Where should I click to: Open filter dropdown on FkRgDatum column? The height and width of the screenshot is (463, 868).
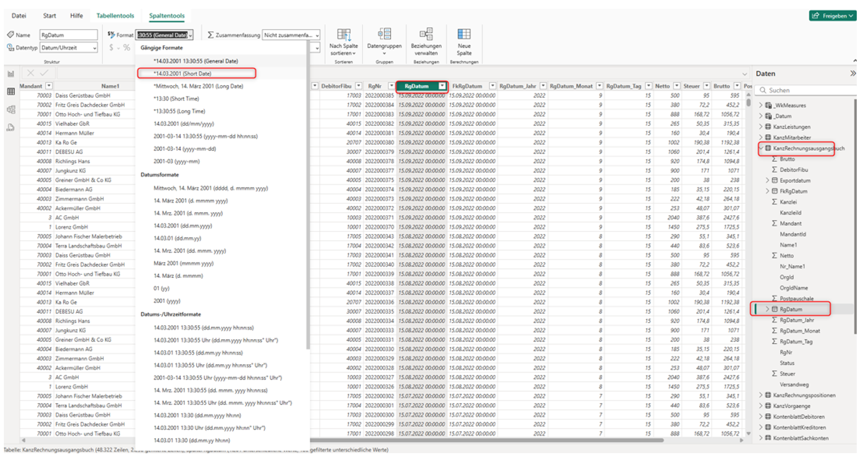493,86
